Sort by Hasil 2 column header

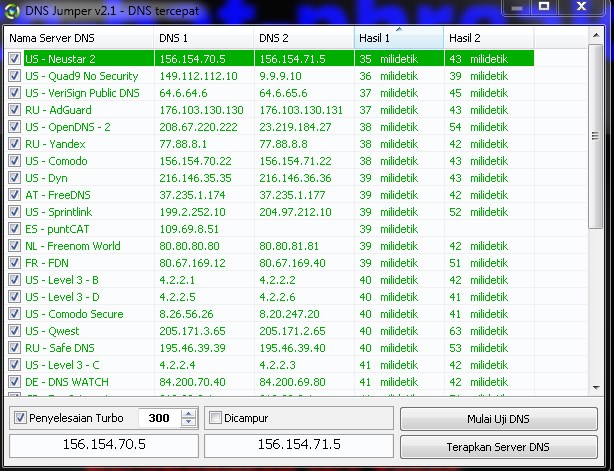pyautogui.click(x=489, y=38)
